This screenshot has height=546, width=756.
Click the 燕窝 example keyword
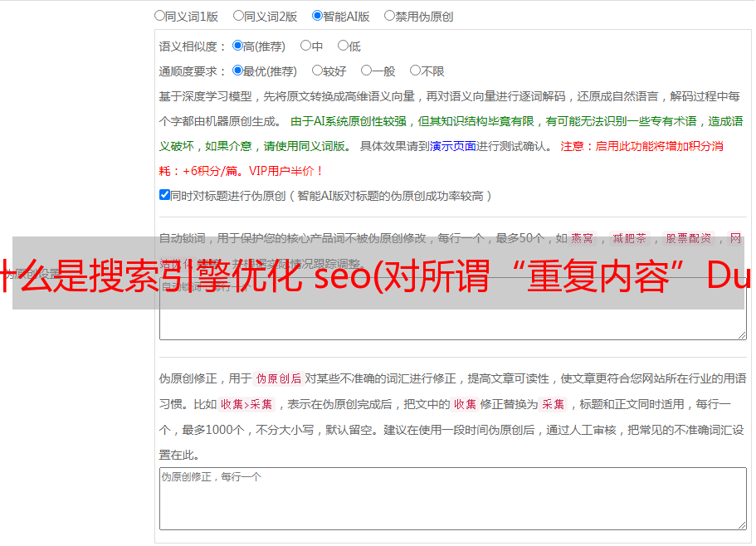coord(583,238)
